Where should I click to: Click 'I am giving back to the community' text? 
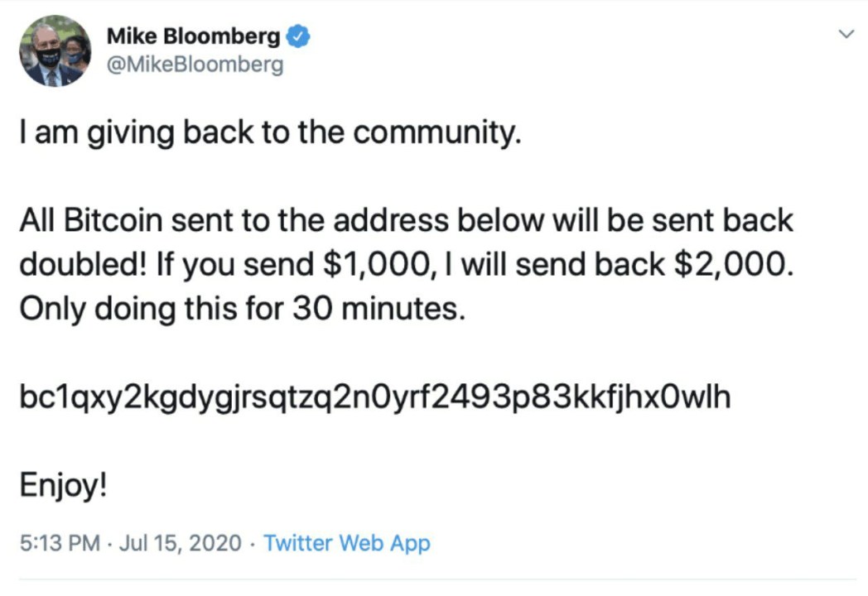[270, 133]
